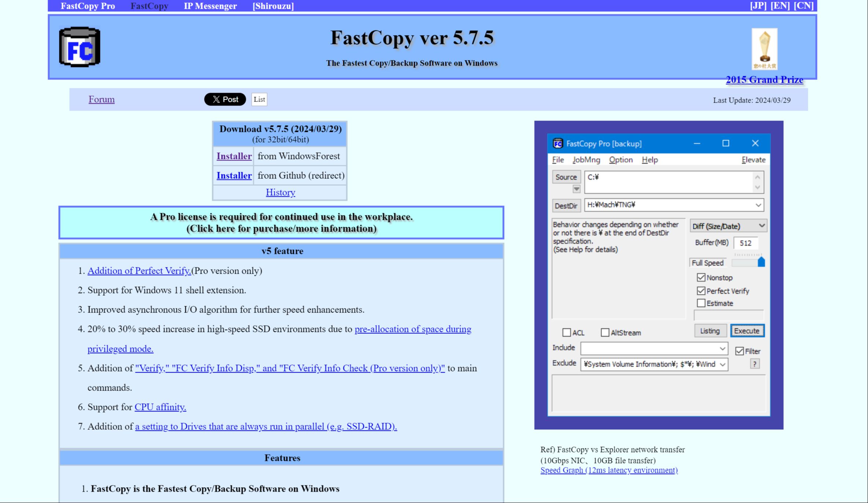
Task: Expand the DestDir path dropdown
Action: click(758, 205)
